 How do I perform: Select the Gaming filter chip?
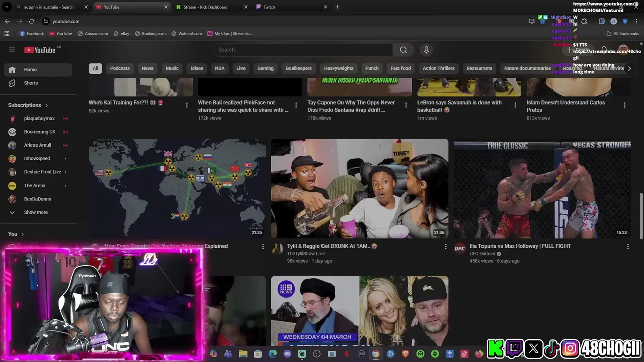click(x=265, y=68)
